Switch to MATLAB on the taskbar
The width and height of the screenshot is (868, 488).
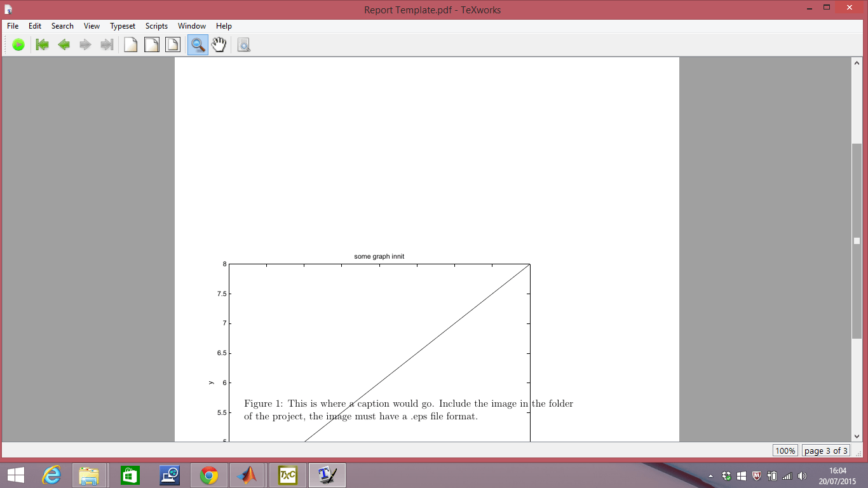247,475
